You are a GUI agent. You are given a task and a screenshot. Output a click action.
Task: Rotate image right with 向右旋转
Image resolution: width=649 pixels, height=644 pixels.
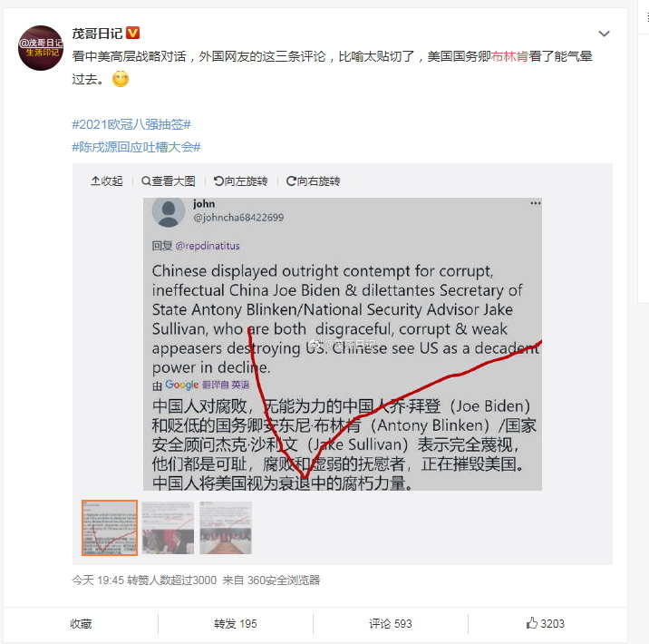pos(313,181)
